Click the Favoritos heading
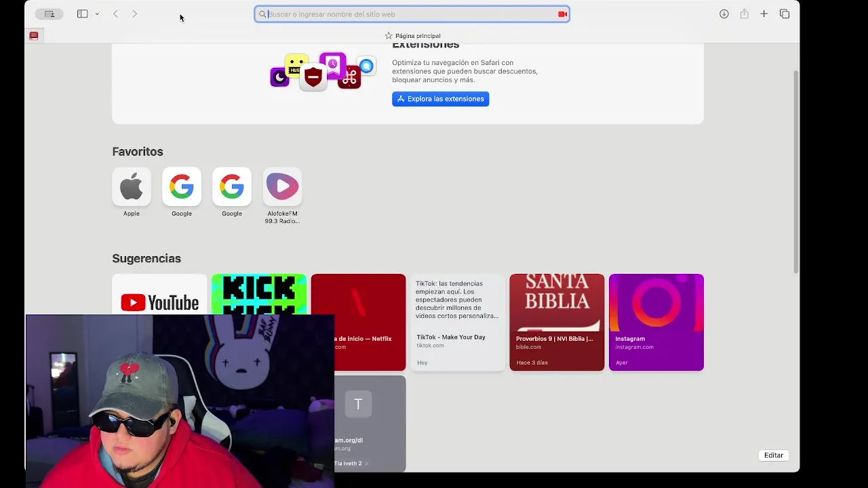The image size is (868, 488). click(138, 152)
